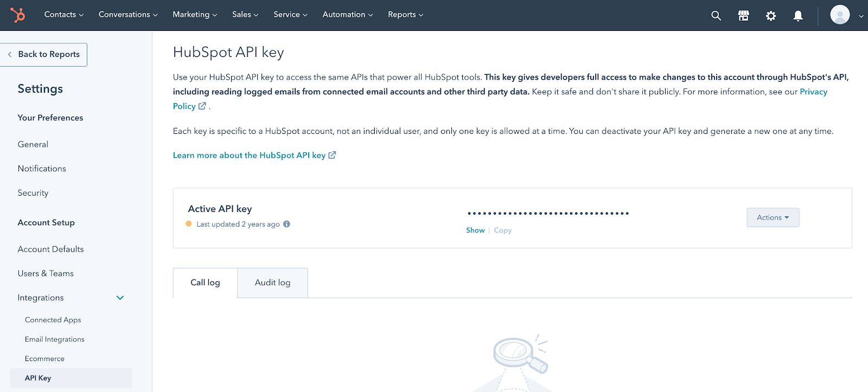This screenshot has width=868, height=392.
Task: Click the 'Active API key' title
Action: coord(220,209)
